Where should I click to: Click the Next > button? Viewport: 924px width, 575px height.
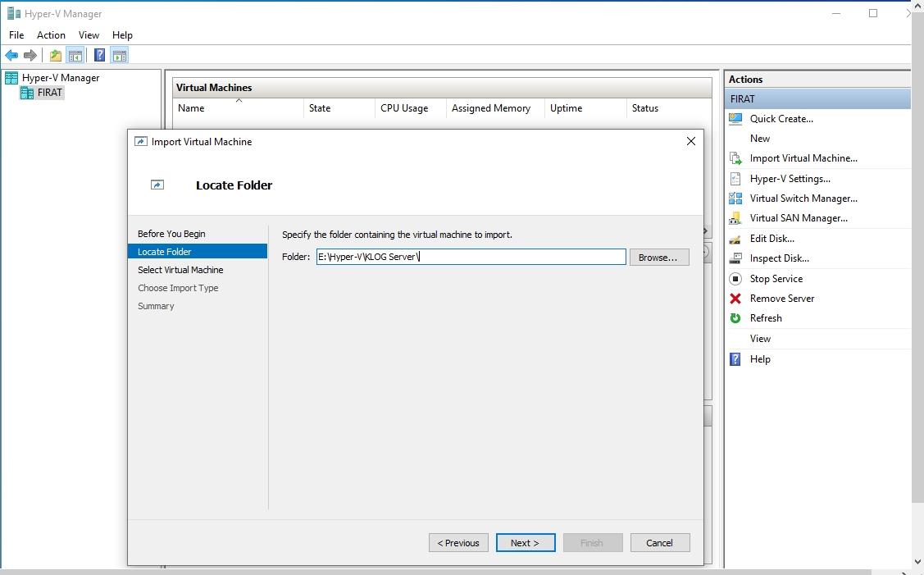click(x=525, y=542)
